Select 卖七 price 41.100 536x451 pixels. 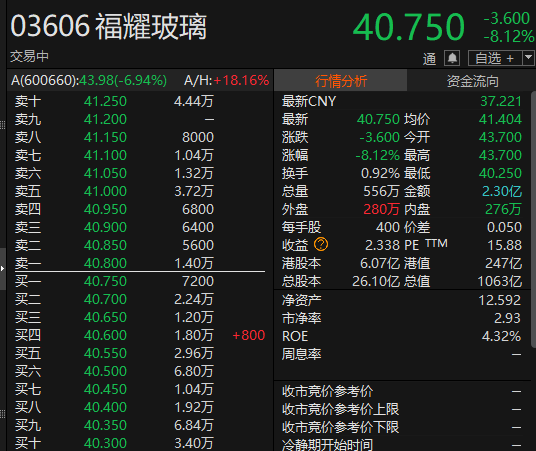click(x=105, y=155)
